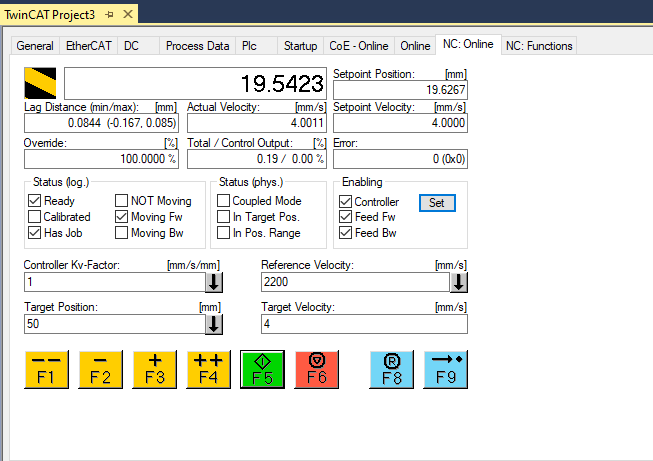Toggle the NOT Moving checkbox
This screenshot has height=461, width=653.
click(x=121, y=201)
